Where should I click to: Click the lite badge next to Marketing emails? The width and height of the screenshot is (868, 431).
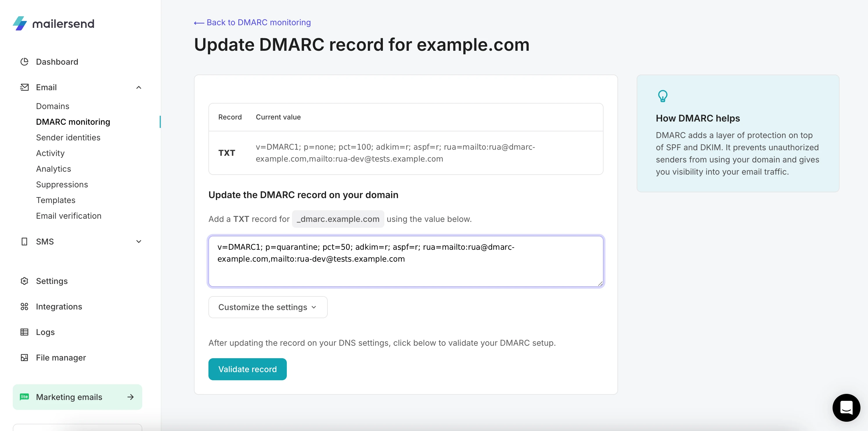[24, 397]
